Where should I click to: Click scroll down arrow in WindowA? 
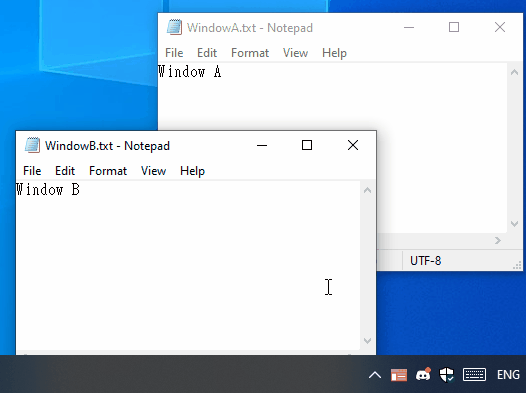[x=515, y=224]
